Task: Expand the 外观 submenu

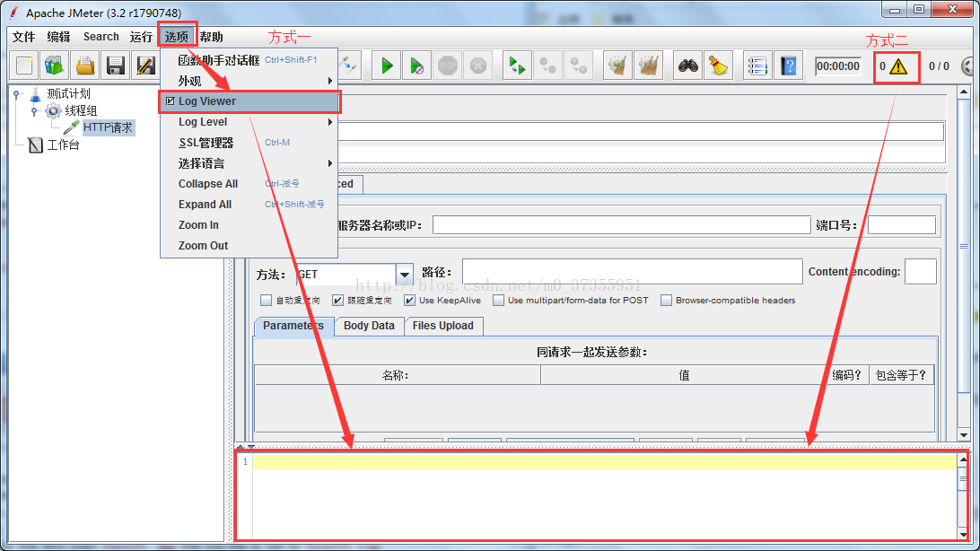Action: click(249, 81)
